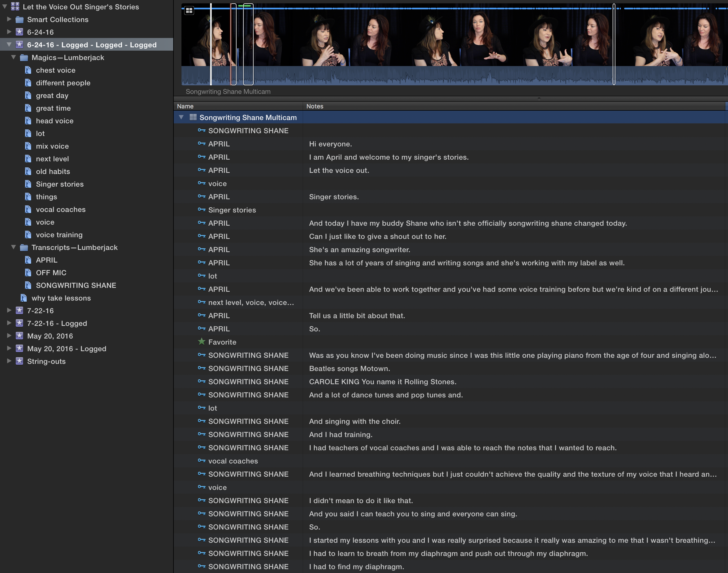Sort list by the Notes column header
Screen dimensions: 728x573
click(x=514, y=106)
